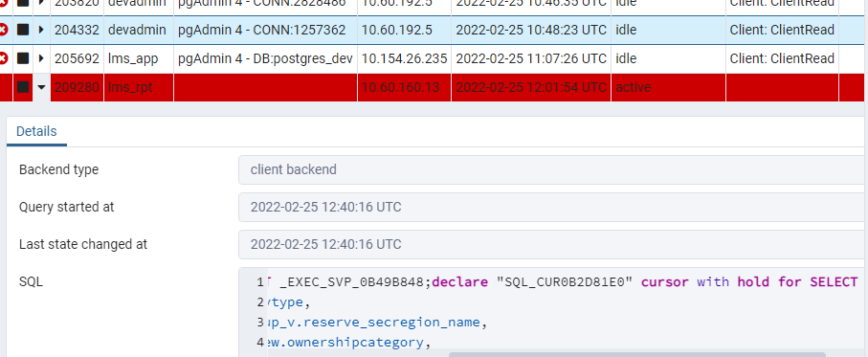Expand details for session 204332
The height and width of the screenshot is (357, 868).
pos(41,30)
